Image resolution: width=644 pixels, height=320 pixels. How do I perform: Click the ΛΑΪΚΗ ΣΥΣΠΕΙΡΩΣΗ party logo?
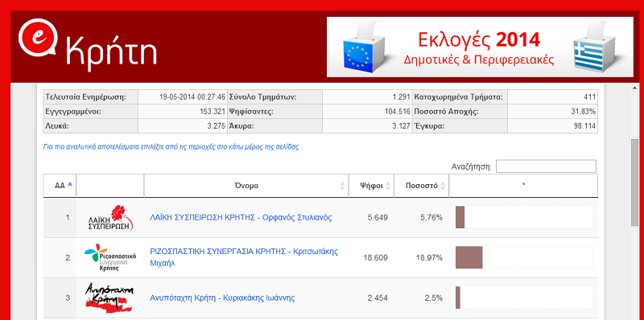coord(110,218)
